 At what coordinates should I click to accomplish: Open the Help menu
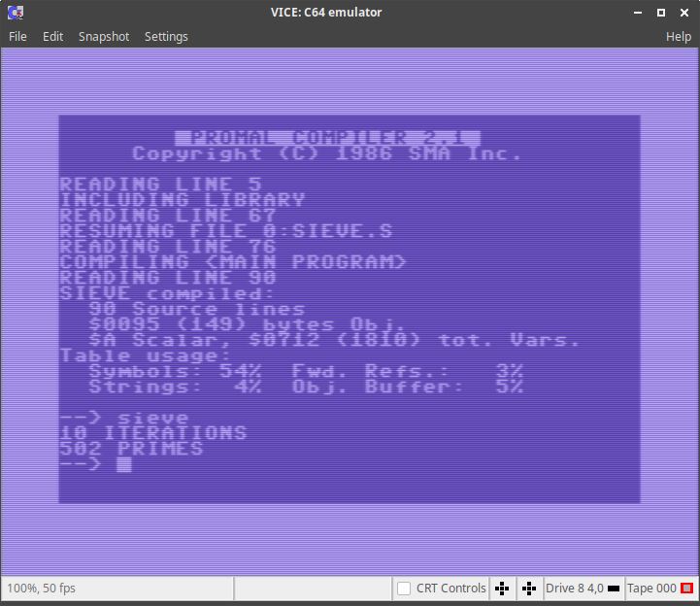(678, 37)
